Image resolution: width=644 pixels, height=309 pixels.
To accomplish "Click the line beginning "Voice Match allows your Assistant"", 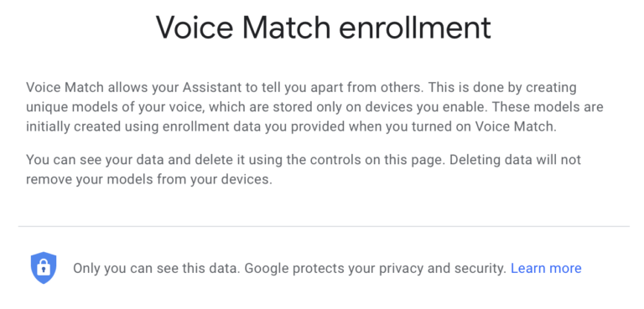I will 302,87.
